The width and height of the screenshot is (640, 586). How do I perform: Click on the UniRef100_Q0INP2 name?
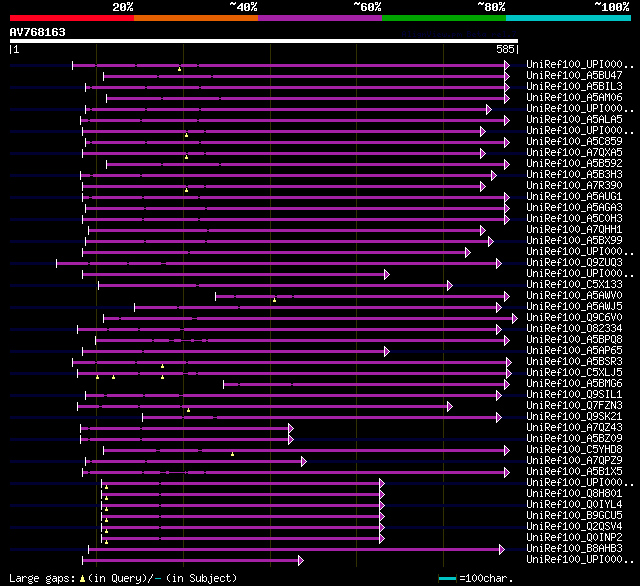point(574,538)
